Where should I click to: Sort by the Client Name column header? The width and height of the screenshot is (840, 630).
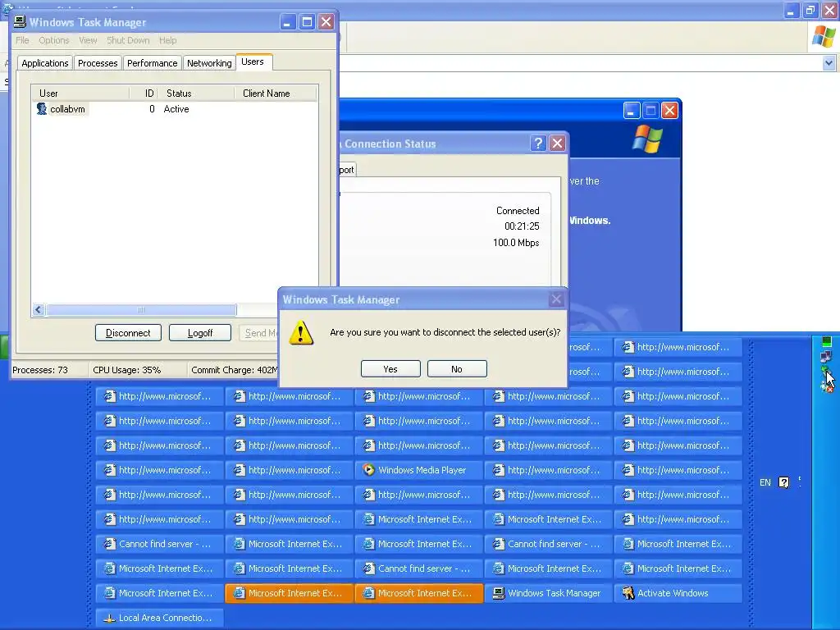pos(276,94)
